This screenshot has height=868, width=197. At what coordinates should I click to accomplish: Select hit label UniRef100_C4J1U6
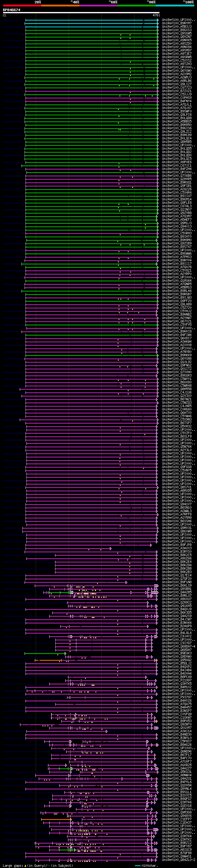pos(177,393)
